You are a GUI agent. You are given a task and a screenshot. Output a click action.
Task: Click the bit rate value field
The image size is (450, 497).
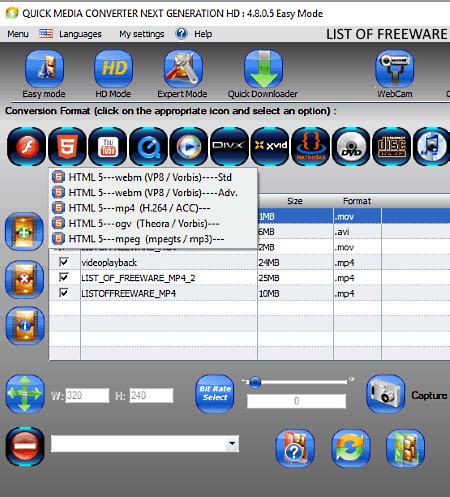296,401
